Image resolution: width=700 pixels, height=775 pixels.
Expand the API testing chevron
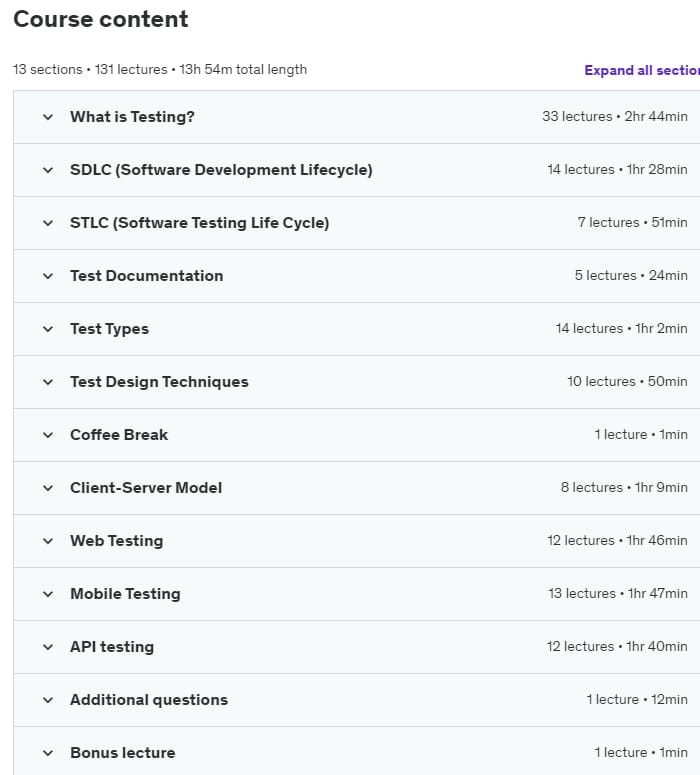pos(48,647)
